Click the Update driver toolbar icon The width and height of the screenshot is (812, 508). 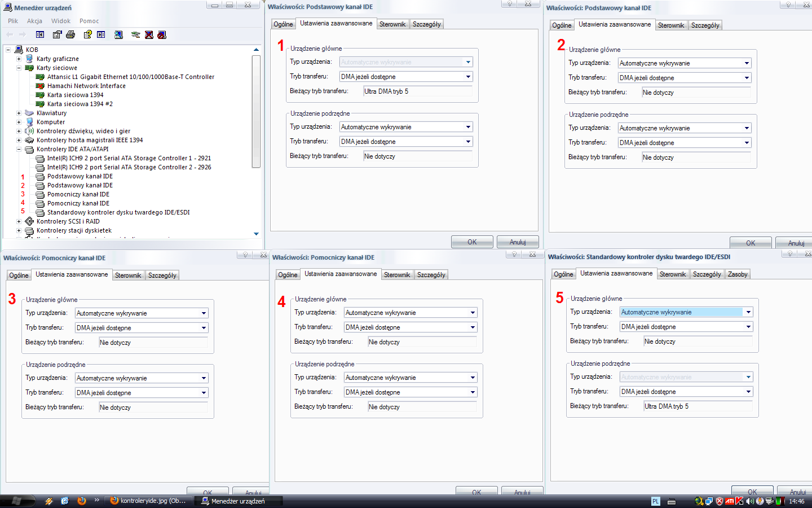[x=135, y=35]
